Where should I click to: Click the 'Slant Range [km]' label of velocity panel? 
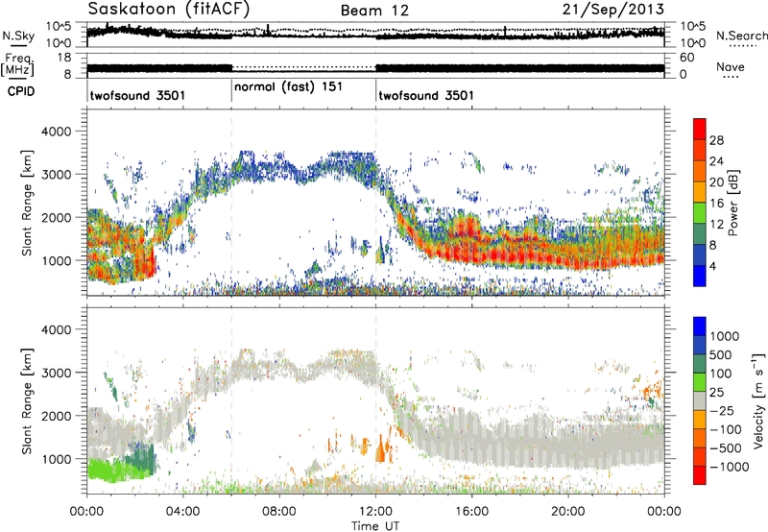27,401
